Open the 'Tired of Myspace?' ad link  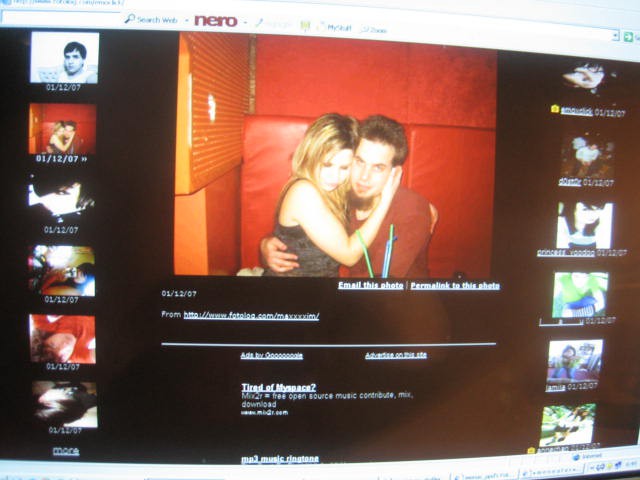(x=279, y=387)
